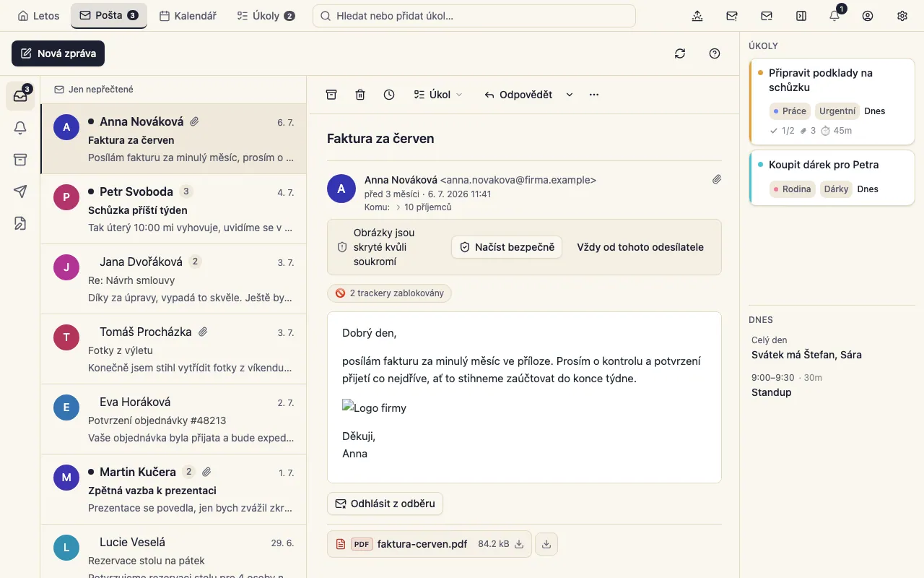Open Petr Svoboda's Schůzka příští týden email

pyautogui.click(x=174, y=210)
